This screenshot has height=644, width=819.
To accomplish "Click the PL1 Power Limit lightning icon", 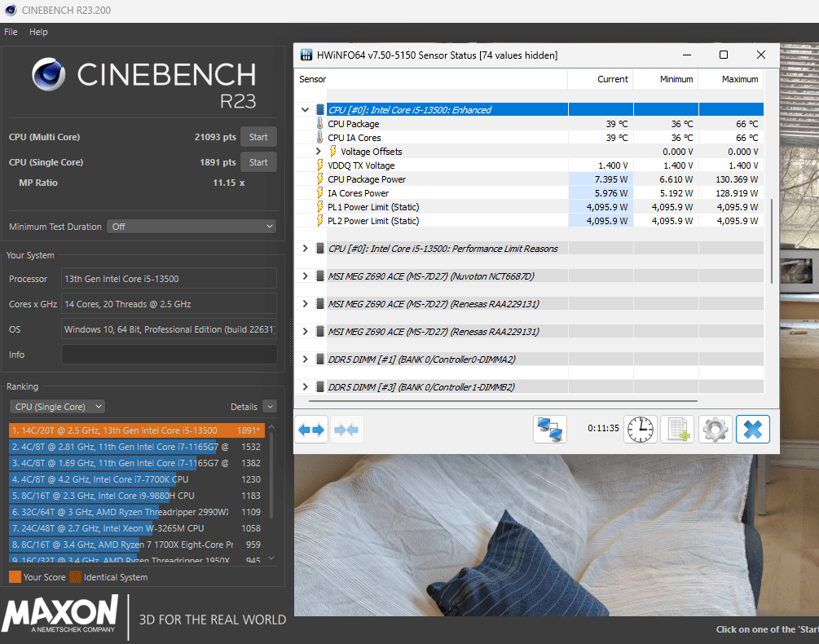I will (319, 207).
